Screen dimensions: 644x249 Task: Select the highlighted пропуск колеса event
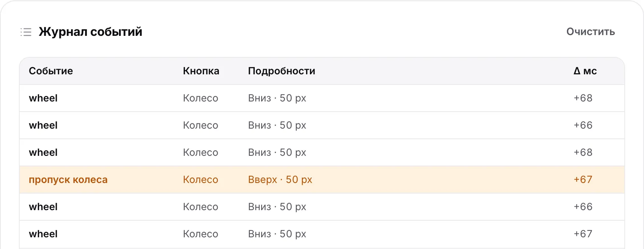click(322, 180)
